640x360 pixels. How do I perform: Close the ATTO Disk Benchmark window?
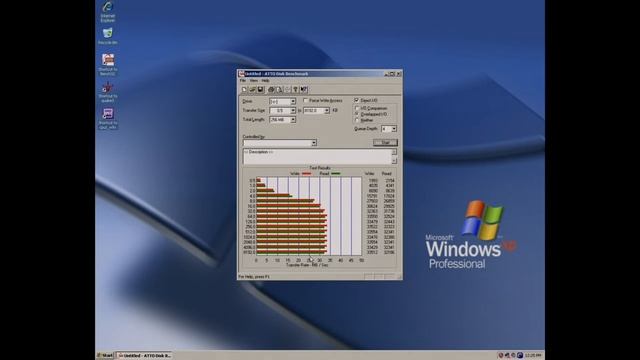point(399,74)
